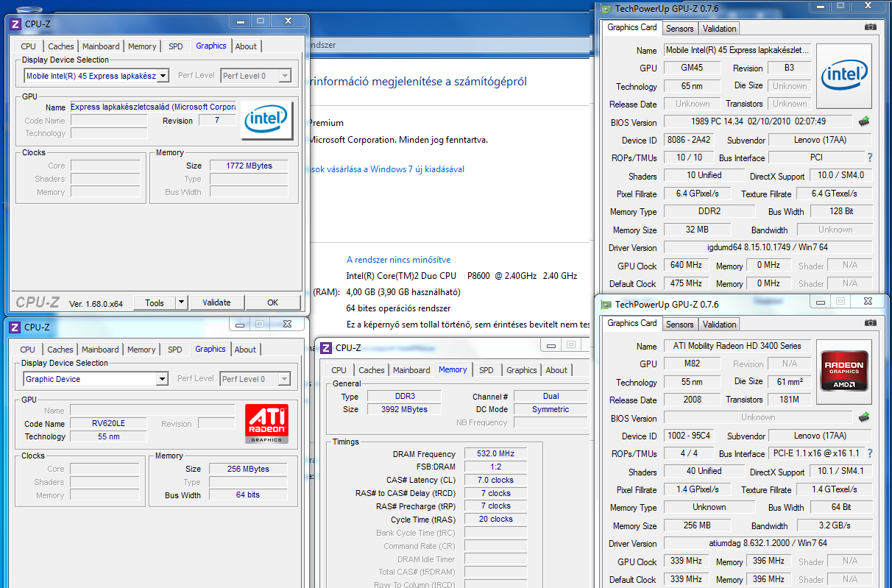Open Mainboard tab in Intel CPU-Z window
Screen dimensions: 892x588
pyautogui.click(x=101, y=46)
